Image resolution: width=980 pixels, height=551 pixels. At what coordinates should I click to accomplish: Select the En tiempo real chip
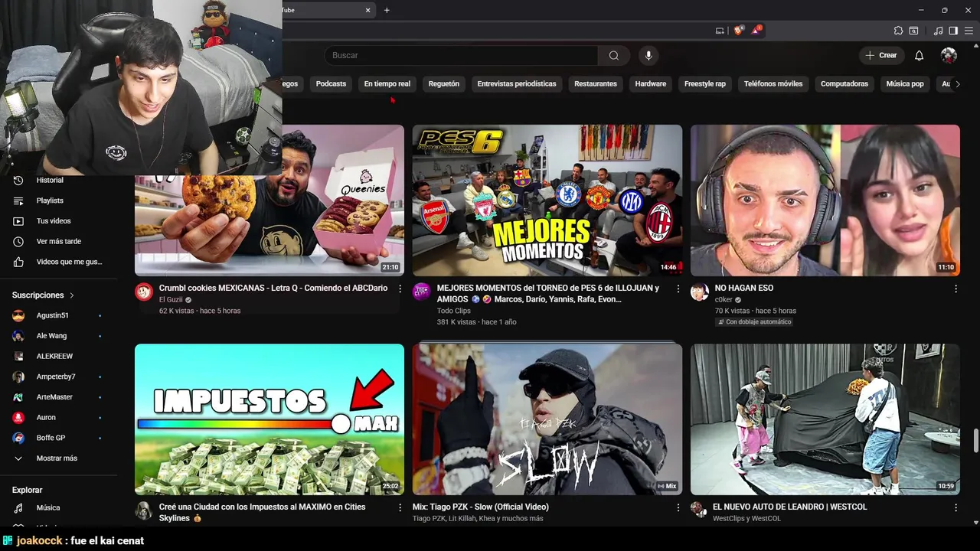[387, 84]
